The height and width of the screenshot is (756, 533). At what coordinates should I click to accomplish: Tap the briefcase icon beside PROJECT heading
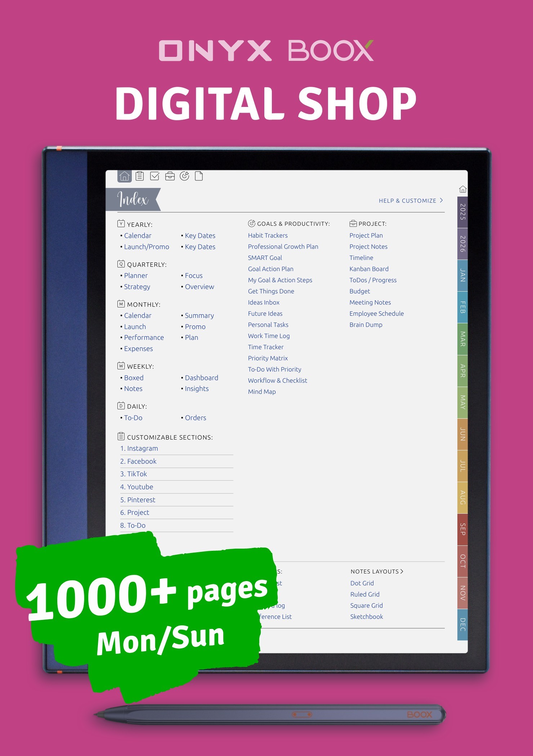353,224
